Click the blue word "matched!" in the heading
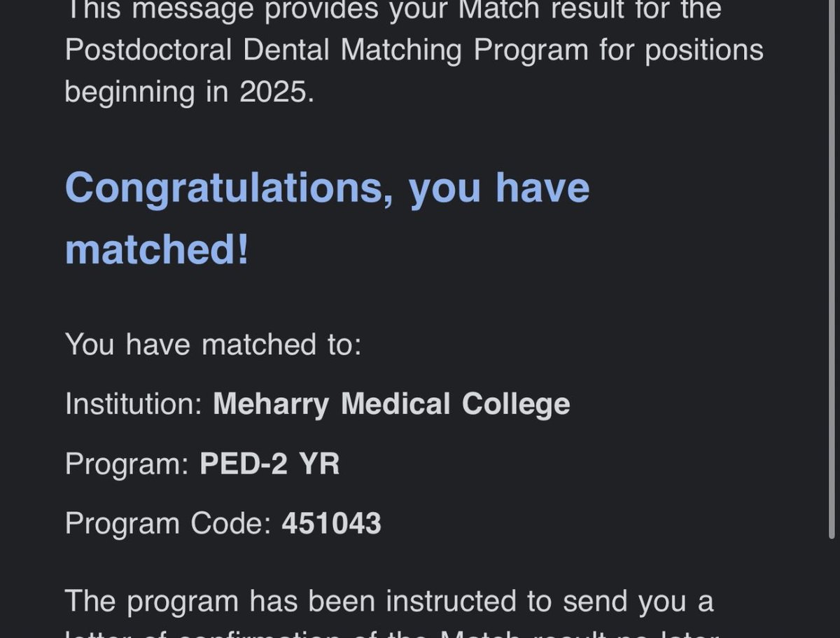Image resolution: width=840 pixels, height=638 pixels. pyautogui.click(x=157, y=250)
